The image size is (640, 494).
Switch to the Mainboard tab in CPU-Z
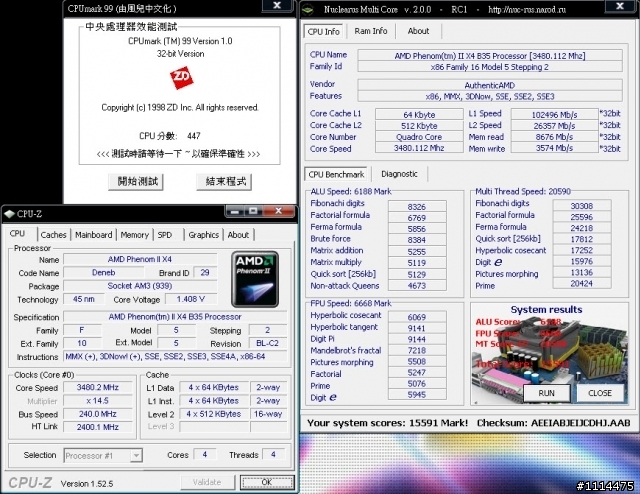point(93,235)
